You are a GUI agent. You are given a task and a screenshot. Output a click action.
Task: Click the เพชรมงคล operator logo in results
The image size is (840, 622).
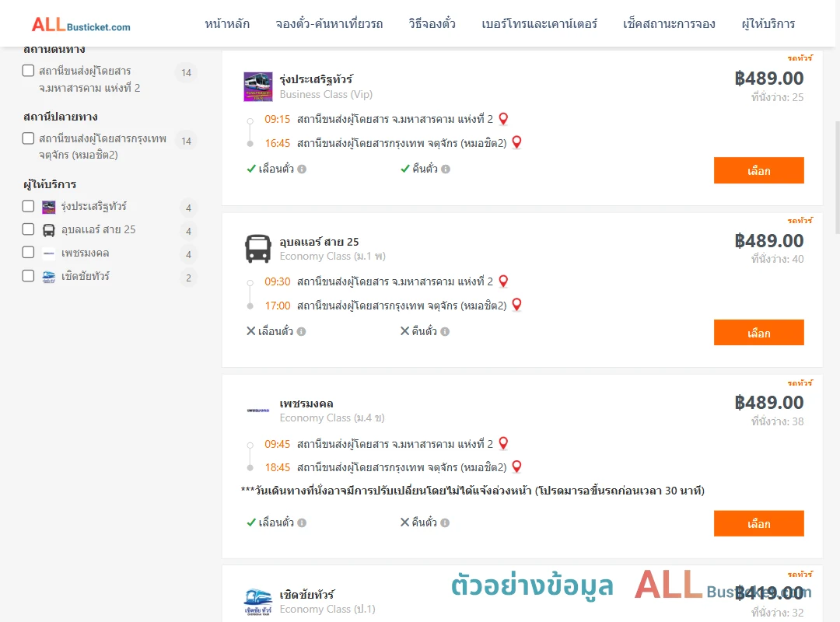257,411
